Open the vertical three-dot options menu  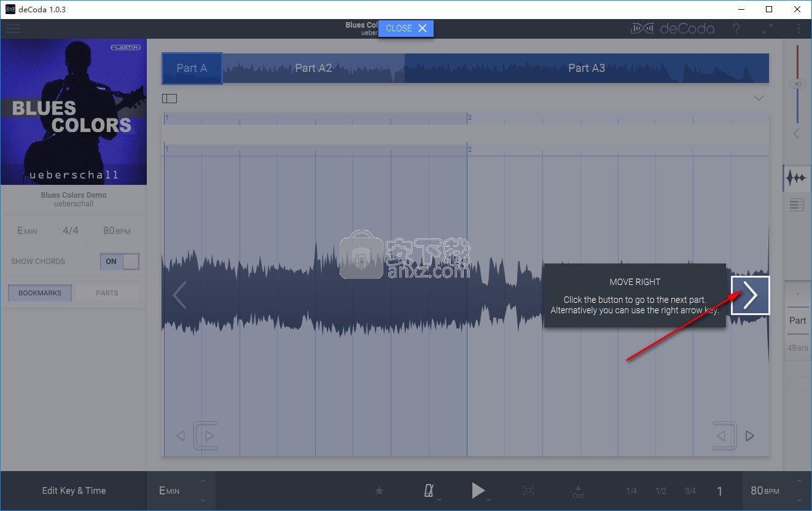(x=798, y=28)
